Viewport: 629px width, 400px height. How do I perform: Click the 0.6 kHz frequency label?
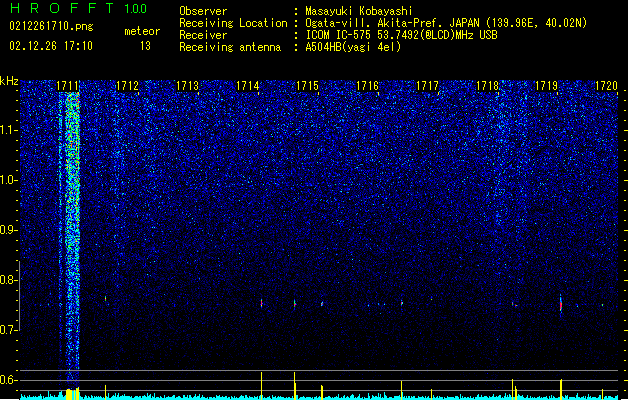(x=9, y=380)
